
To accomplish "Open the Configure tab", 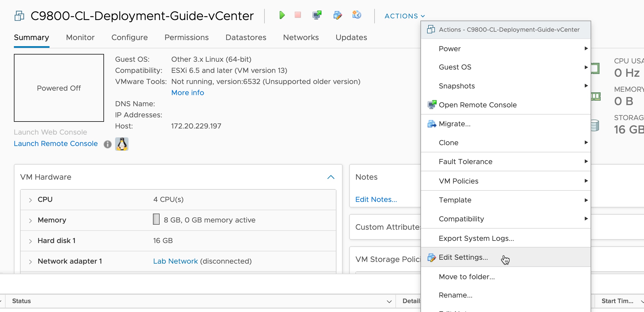I will click(x=130, y=38).
